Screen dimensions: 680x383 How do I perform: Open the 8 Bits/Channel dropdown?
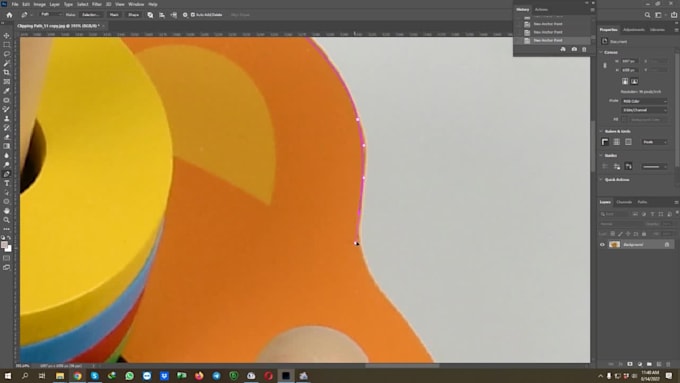click(x=644, y=110)
